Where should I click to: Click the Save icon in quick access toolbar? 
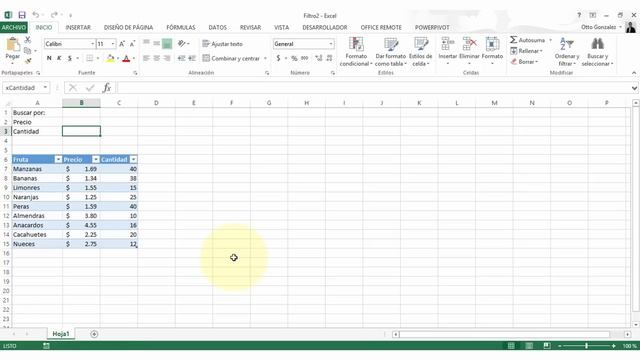click(22, 15)
